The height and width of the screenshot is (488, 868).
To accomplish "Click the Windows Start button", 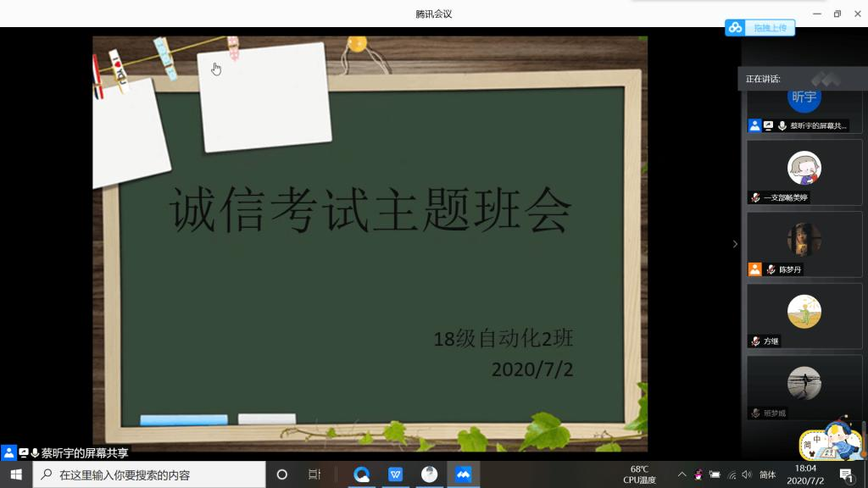I will coord(16,474).
